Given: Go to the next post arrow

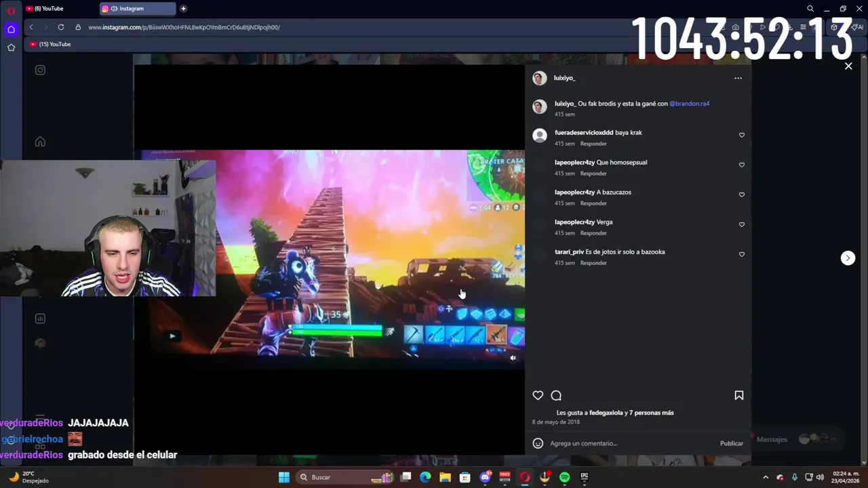Looking at the screenshot, I should (848, 258).
